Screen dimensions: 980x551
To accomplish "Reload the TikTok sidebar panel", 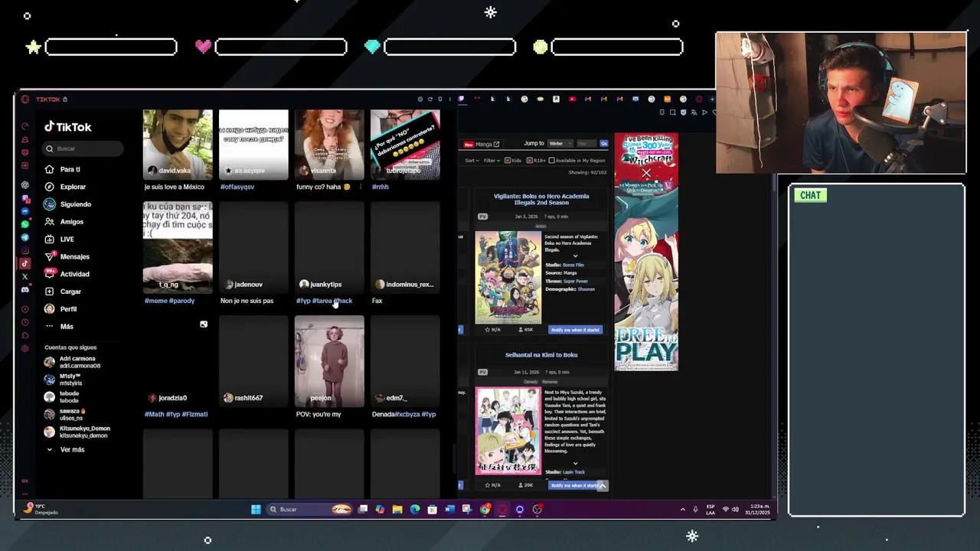I will click(x=430, y=99).
